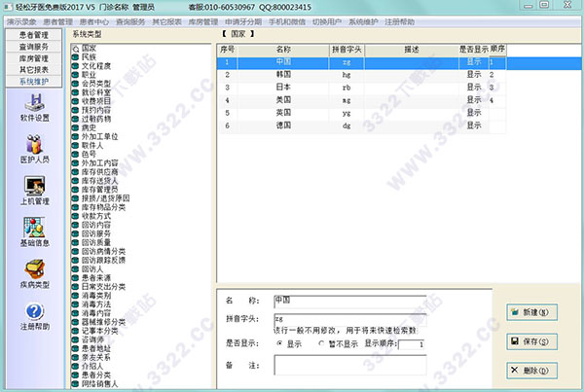Click the icon beside 患者来源
Viewport: 584px width, 392px height.
point(75,278)
